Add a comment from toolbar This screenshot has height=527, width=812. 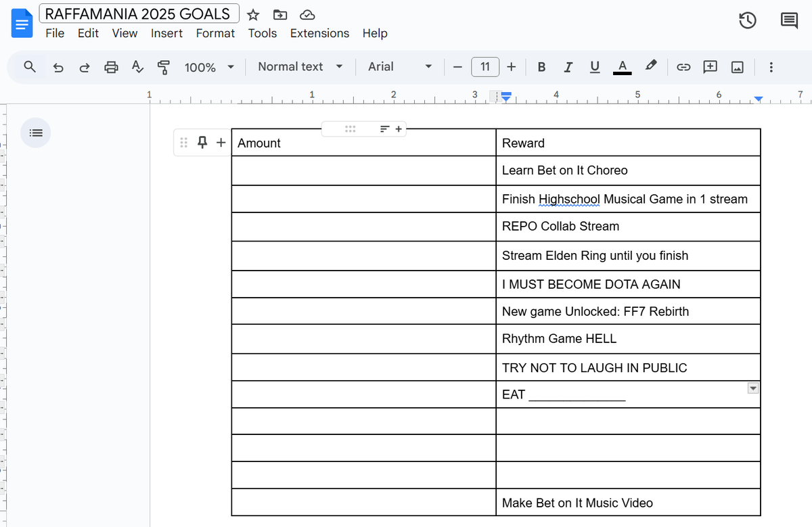710,67
